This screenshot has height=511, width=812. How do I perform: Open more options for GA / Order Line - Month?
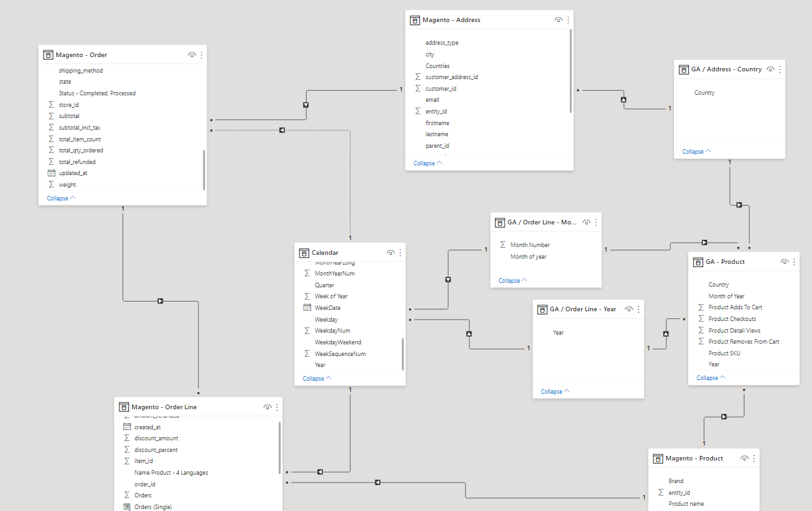coord(596,222)
